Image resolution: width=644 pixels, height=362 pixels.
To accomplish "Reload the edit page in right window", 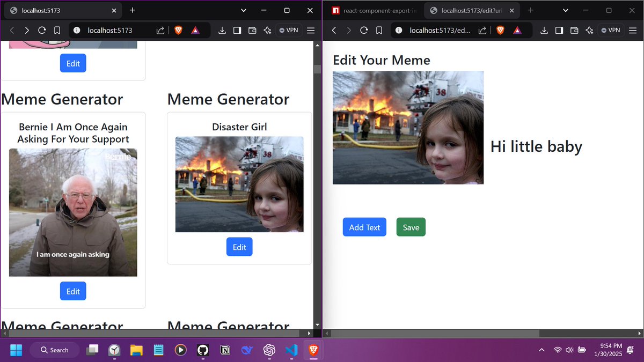I will (x=364, y=31).
